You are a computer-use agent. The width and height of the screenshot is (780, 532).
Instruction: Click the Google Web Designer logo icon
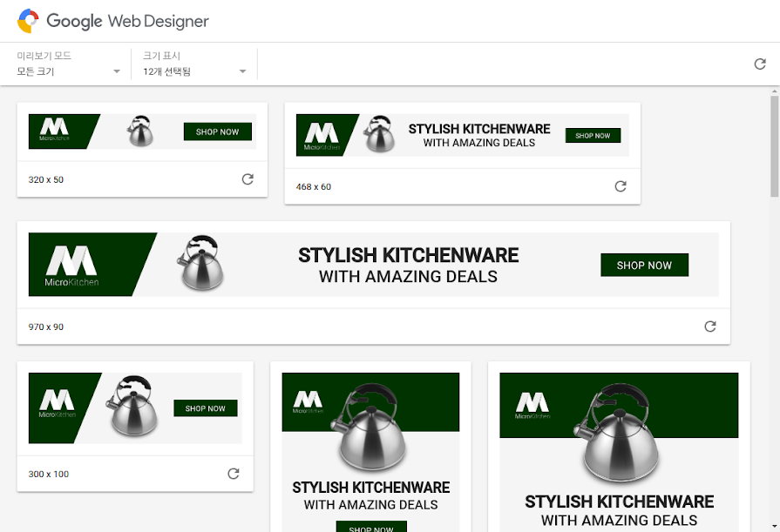tap(28, 21)
